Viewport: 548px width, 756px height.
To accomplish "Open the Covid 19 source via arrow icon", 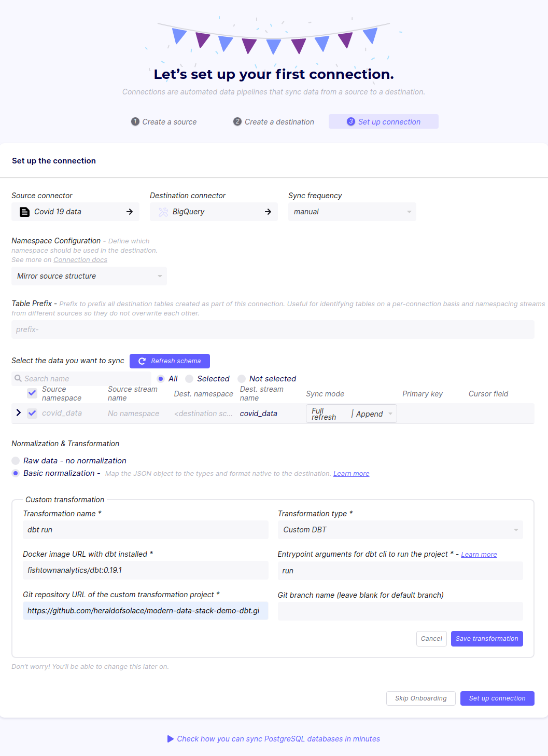I will (129, 212).
